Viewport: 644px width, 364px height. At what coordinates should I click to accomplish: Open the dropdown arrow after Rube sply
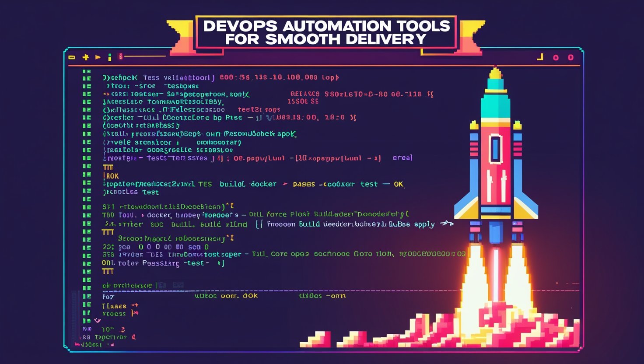(x=447, y=224)
